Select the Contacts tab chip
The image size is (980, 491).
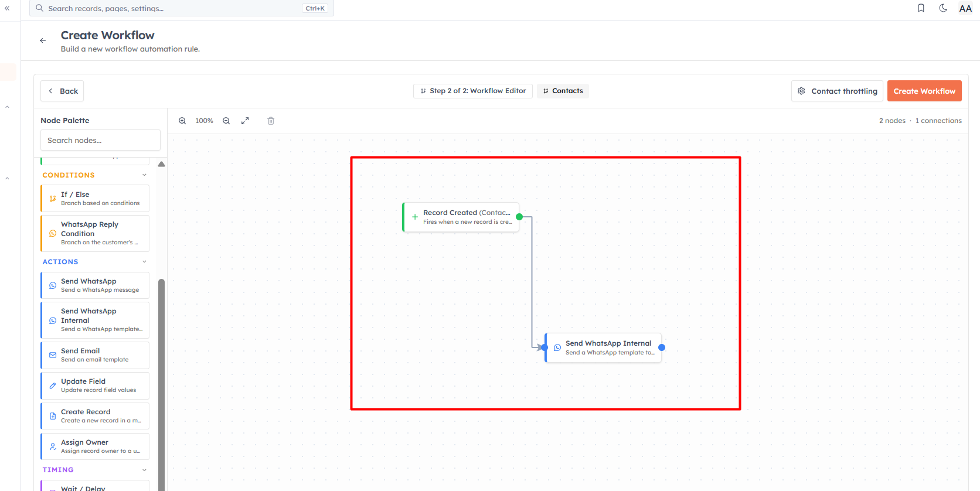pyautogui.click(x=563, y=91)
